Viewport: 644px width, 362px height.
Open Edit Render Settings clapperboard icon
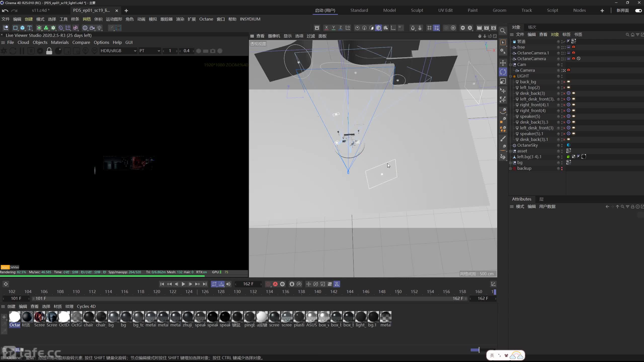click(494, 28)
